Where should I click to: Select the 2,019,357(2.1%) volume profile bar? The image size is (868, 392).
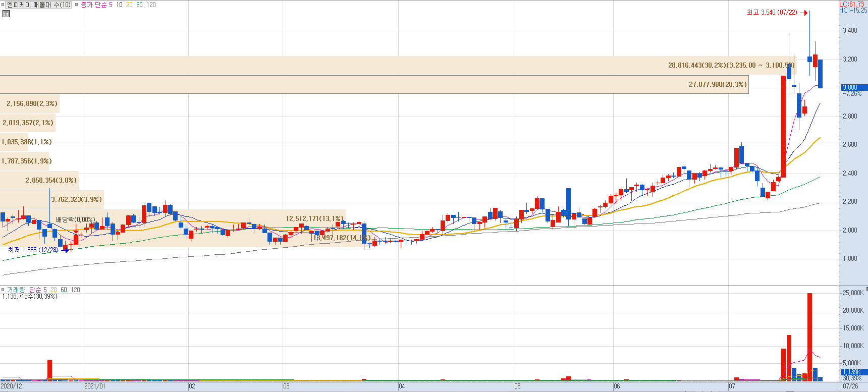(x=27, y=123)
